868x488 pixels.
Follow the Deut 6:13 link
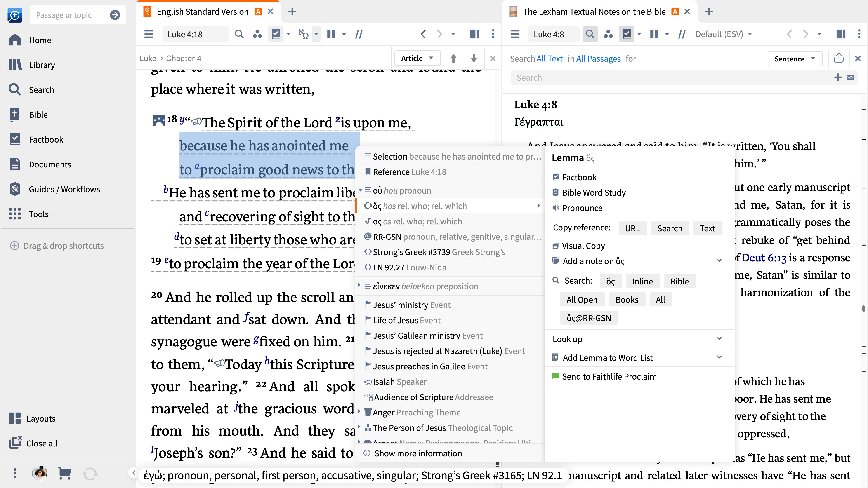coord(764,258)
